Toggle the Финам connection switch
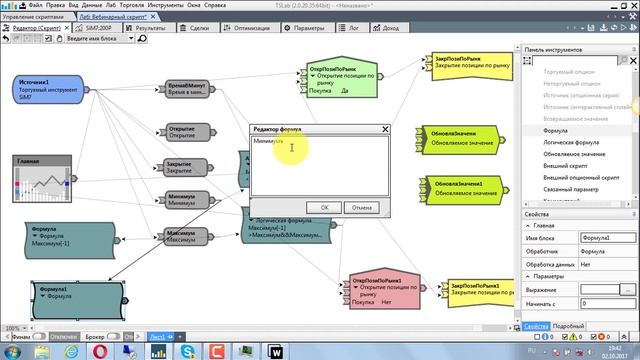This screenshot has width=640, height=360. click(x=39, y=336)
